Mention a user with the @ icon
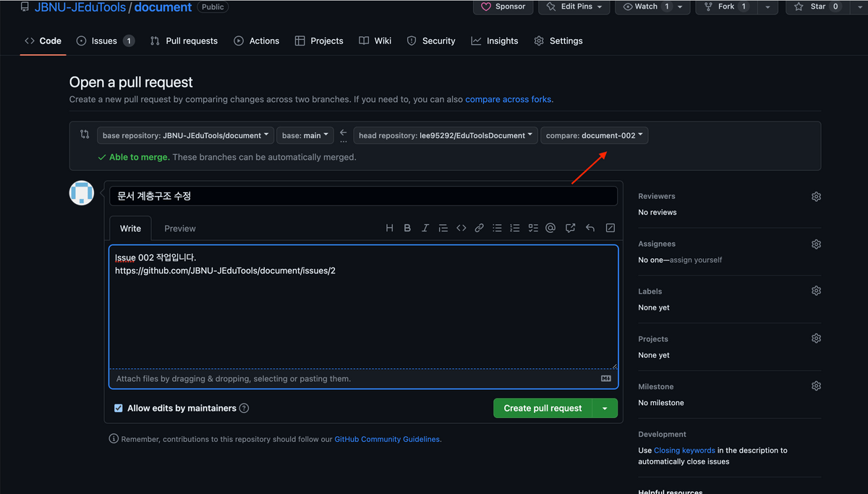This screenshot has height=494, width=868. [x=550, y=228]
